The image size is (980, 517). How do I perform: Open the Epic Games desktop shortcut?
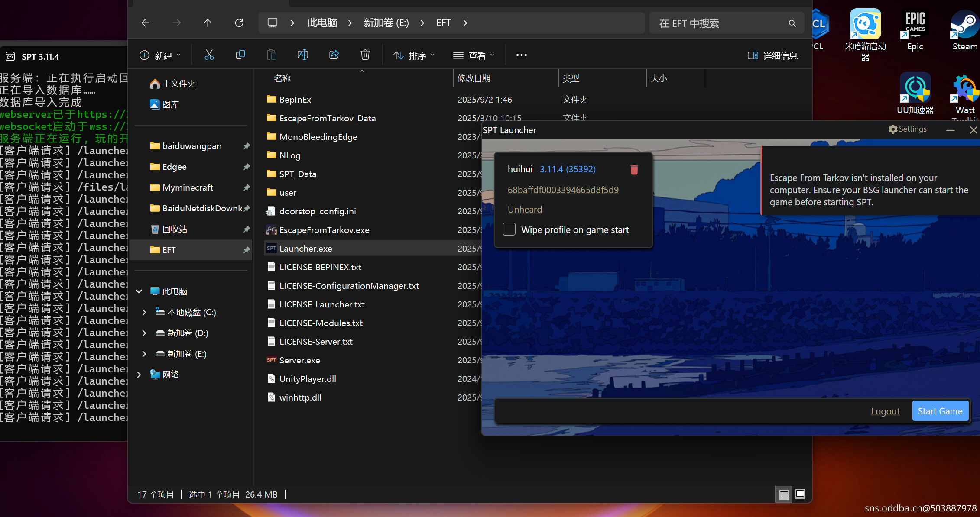[915, 30]
